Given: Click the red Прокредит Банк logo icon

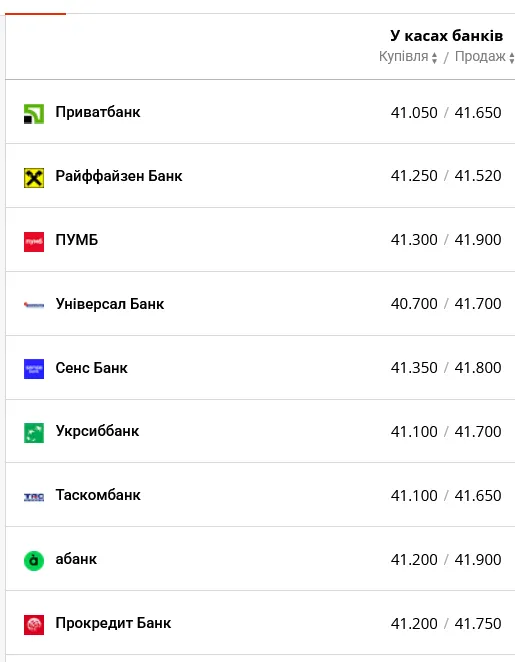Looking at the screenshot, I should [x=34, y=625].
